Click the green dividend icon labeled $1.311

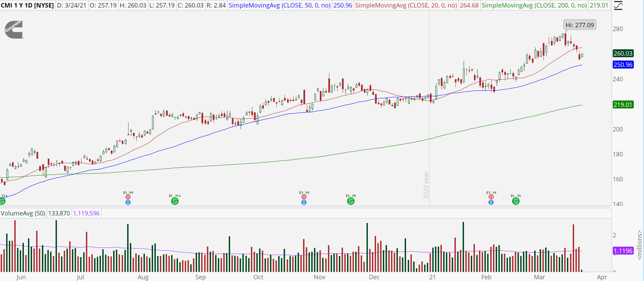[x=175, y=201]
